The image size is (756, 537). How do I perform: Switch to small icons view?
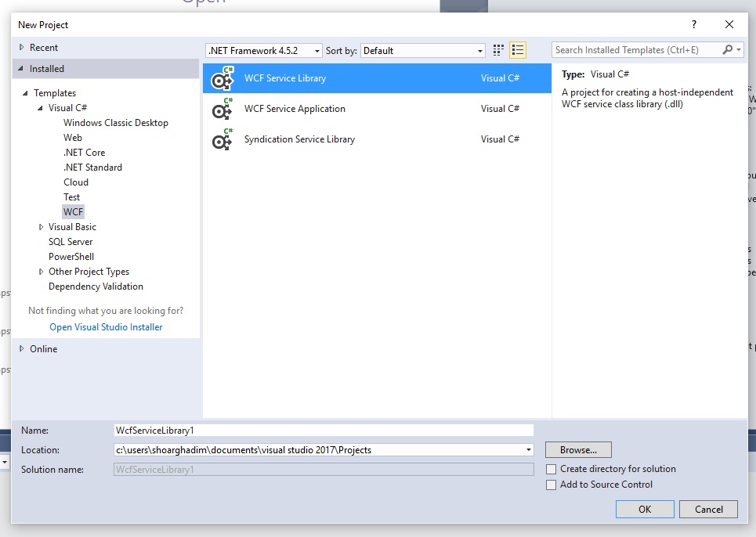click(x=498, y=50)
